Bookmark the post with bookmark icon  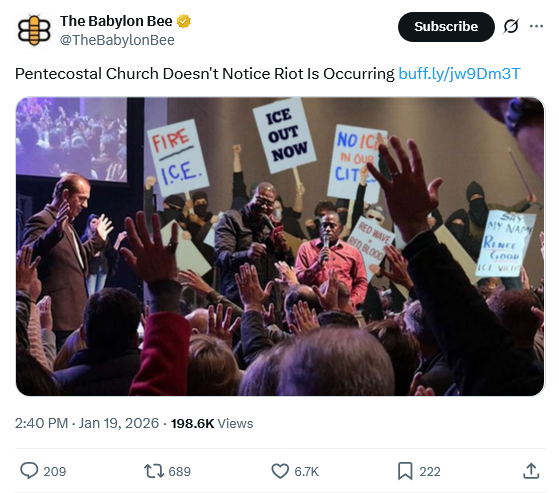405,471
